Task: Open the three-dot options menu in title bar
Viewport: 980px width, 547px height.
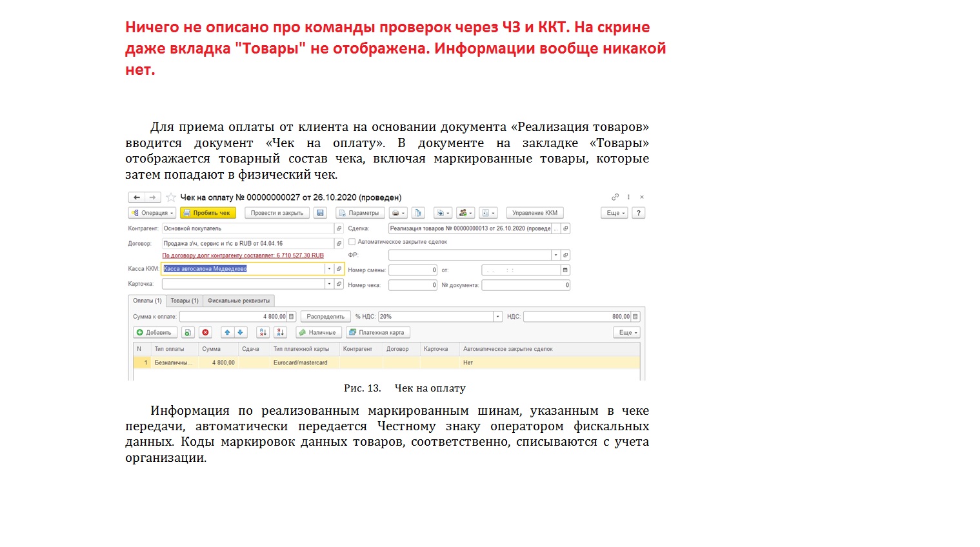Action: 628,197
